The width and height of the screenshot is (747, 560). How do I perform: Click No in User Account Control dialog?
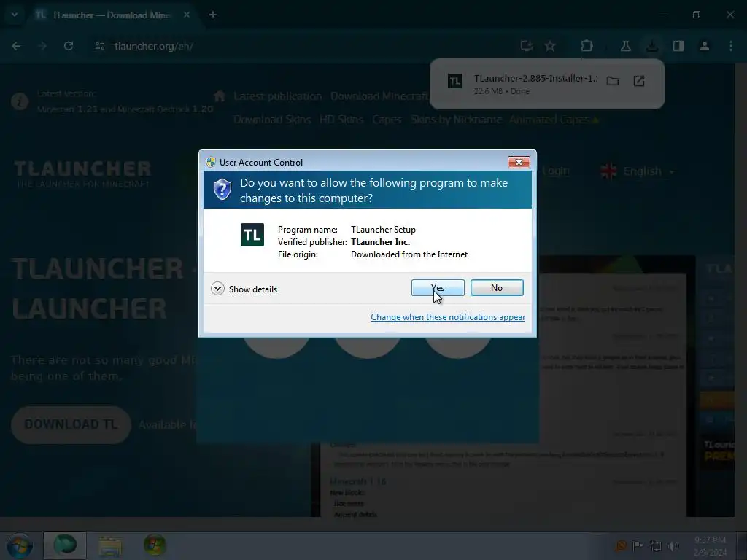[x=497, y=287]
